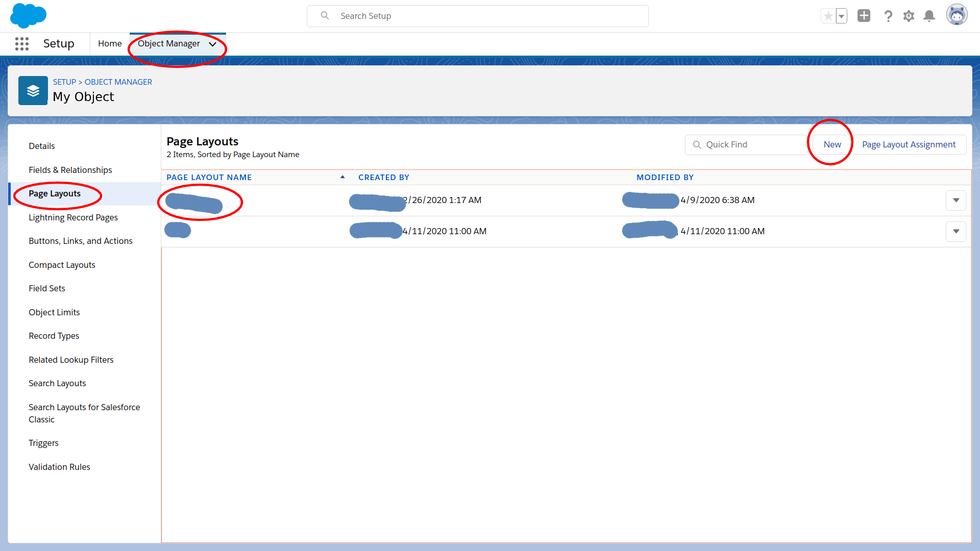Image resolution: width=980 pixels, height=551 pixels.
Task: Click the New page layout button
Action: [832, 145]
